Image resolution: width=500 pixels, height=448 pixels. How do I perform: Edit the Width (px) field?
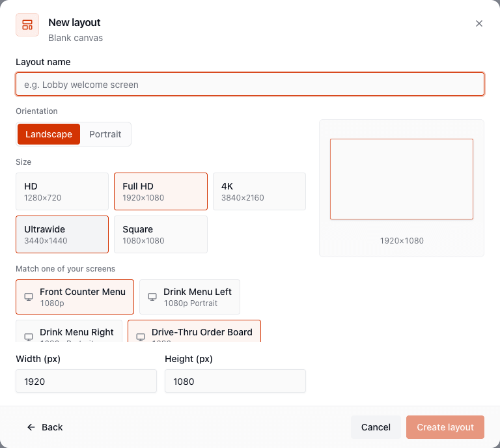coord(86,382)
